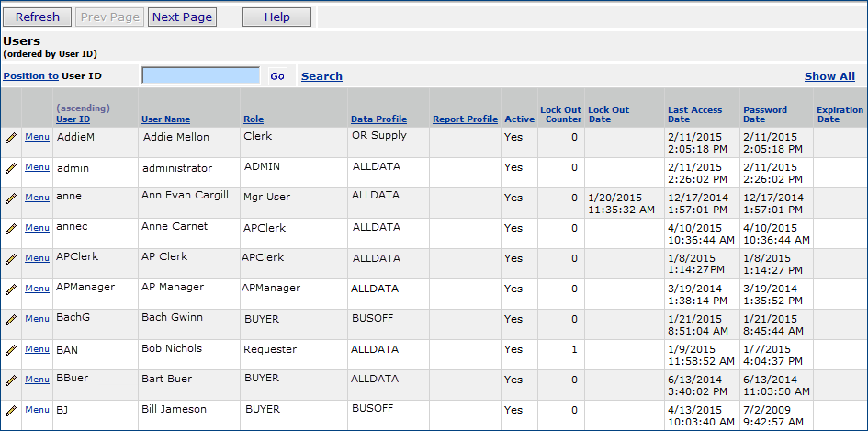Sort by Data Profile column header
Image resolution: width=868 pixels, height=431 pixels.
pos(378,119)
